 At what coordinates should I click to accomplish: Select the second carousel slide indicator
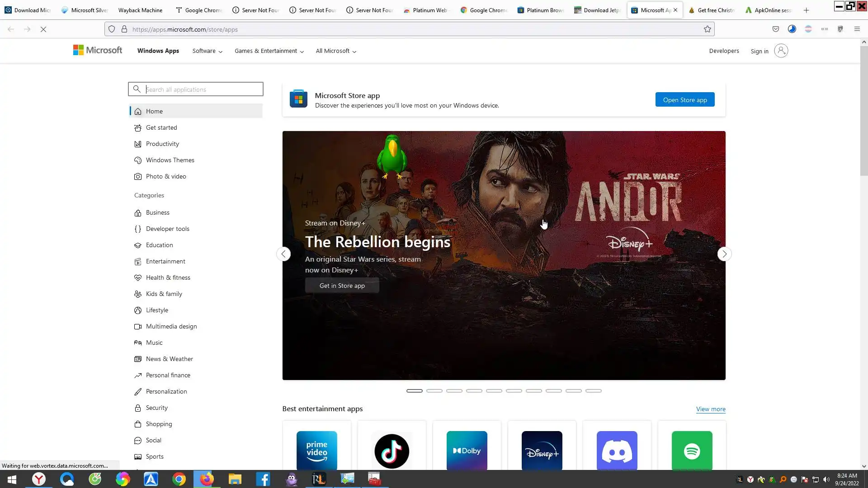pyautogui.click(x=434, y=391)
